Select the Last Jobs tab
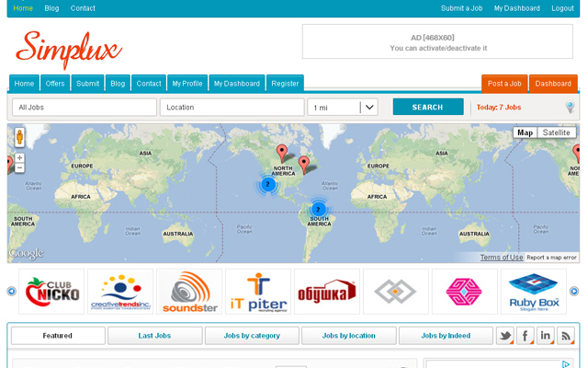 click(155, 336)
